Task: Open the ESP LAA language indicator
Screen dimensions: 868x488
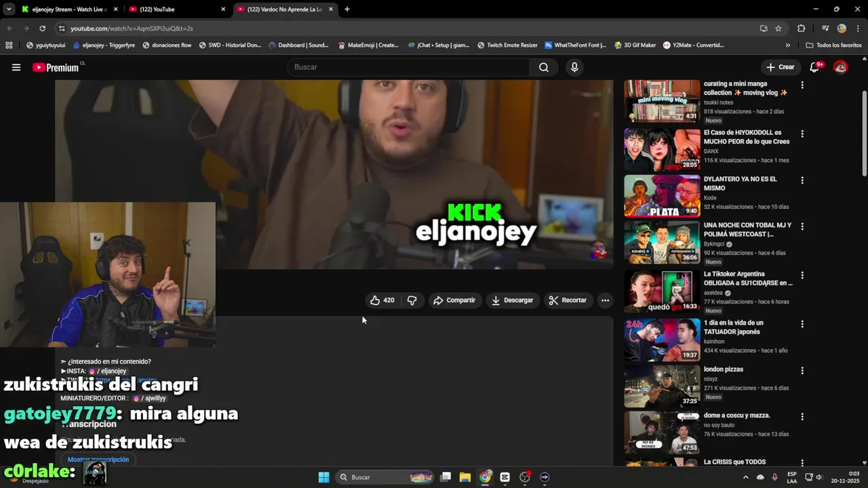Action: coord(792,477)
